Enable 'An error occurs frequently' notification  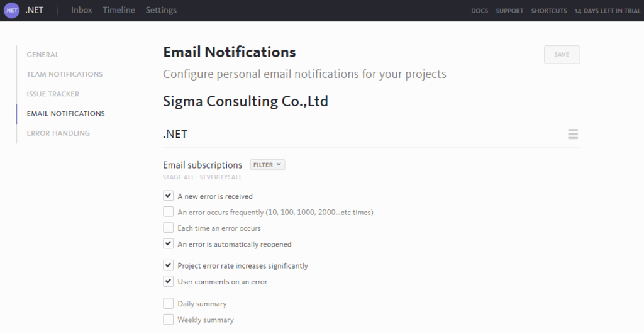(x=169, y=212)
